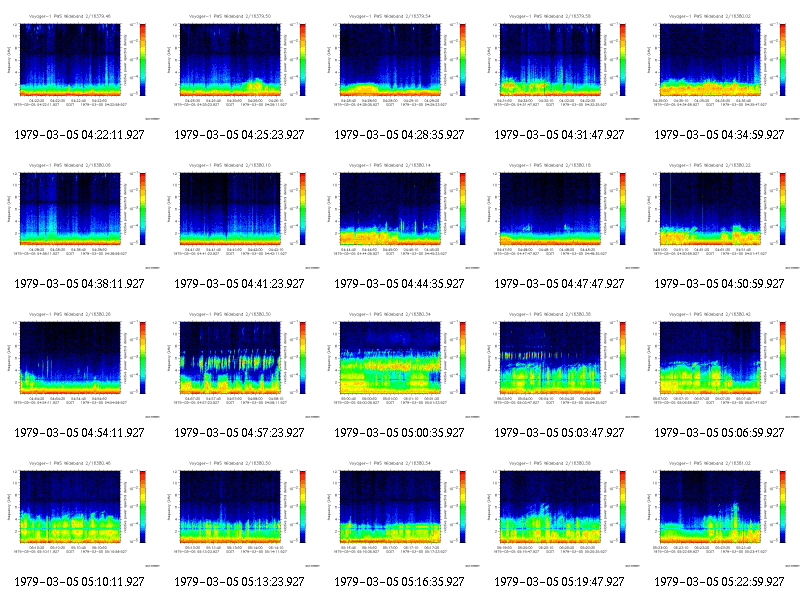Select the 04:31:47.927 spectrogram image
The height and width of the screenshot is (596, 800).
[560, 66]
